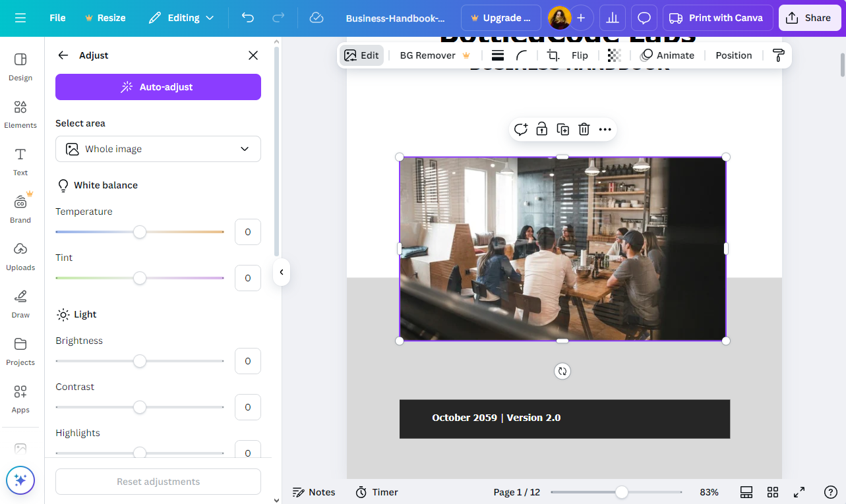Open the grid view icon
Image resolution: width=846 pixels, height=504 pixels.
coord(773,492)
